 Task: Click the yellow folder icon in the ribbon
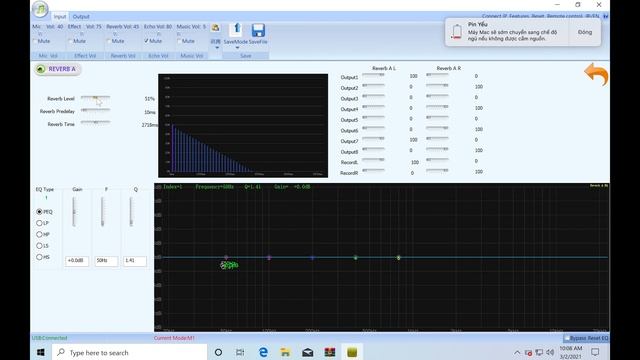(x=215, y=28)
